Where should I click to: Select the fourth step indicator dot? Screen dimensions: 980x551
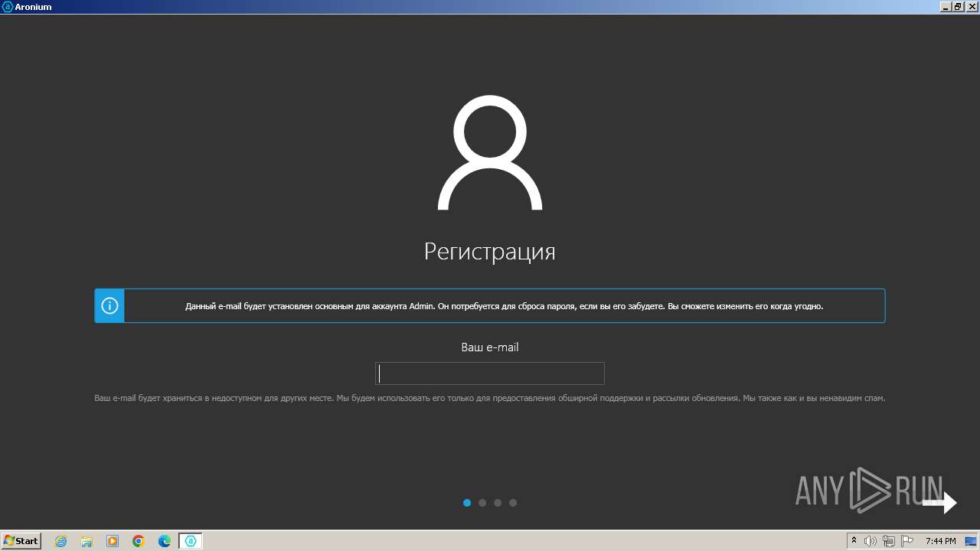513,503
